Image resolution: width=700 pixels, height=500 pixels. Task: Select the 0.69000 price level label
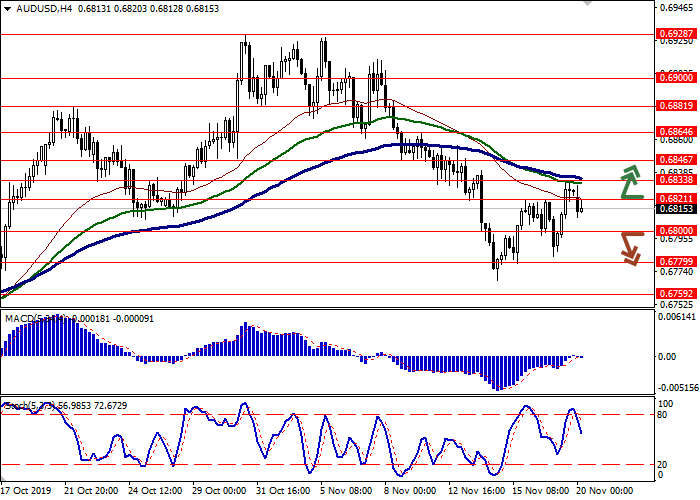[675, 77]
